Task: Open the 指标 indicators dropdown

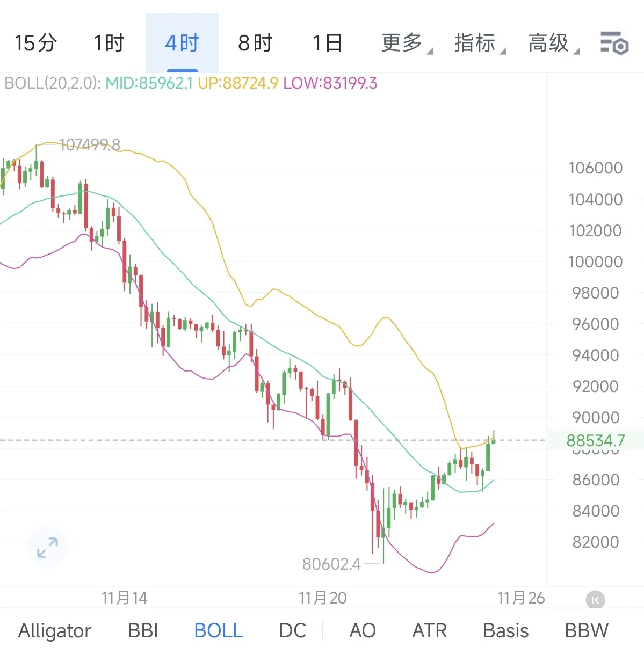Action: coord(480,43)
